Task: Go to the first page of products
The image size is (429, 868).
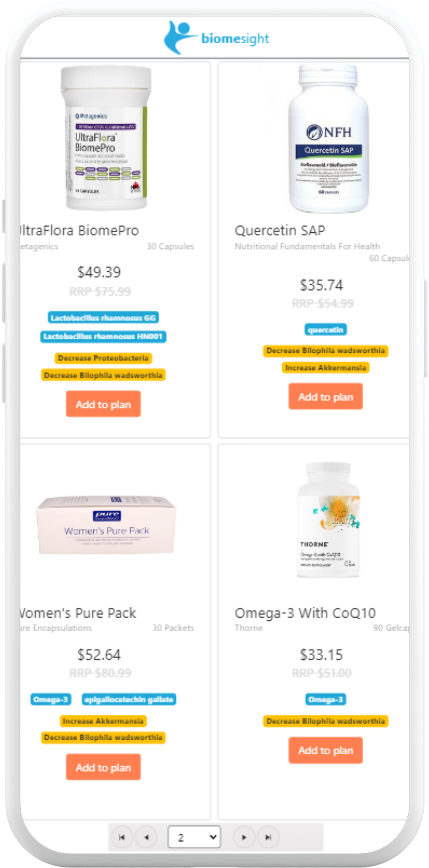Action: click(122, 837)
